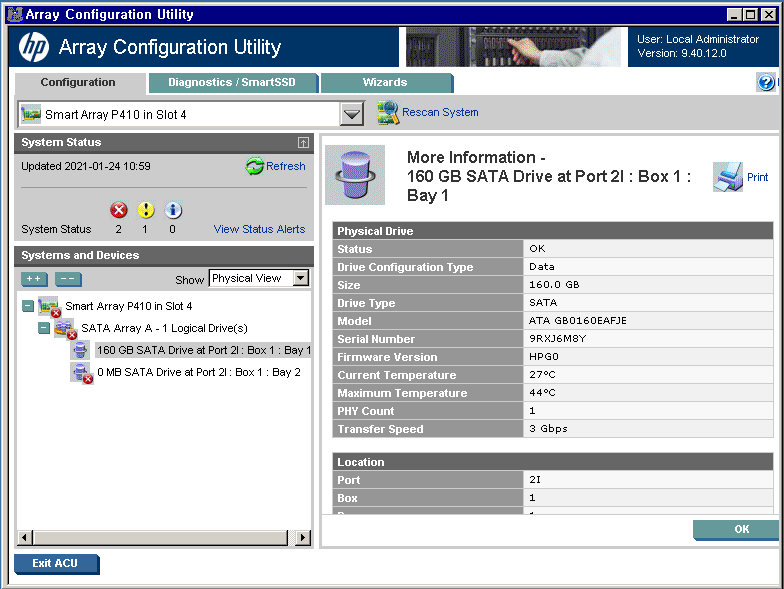The height and width of the screenshot is (589, 784).
Task: Close the Array Configuration Utility window
Action: pos(768,14)
